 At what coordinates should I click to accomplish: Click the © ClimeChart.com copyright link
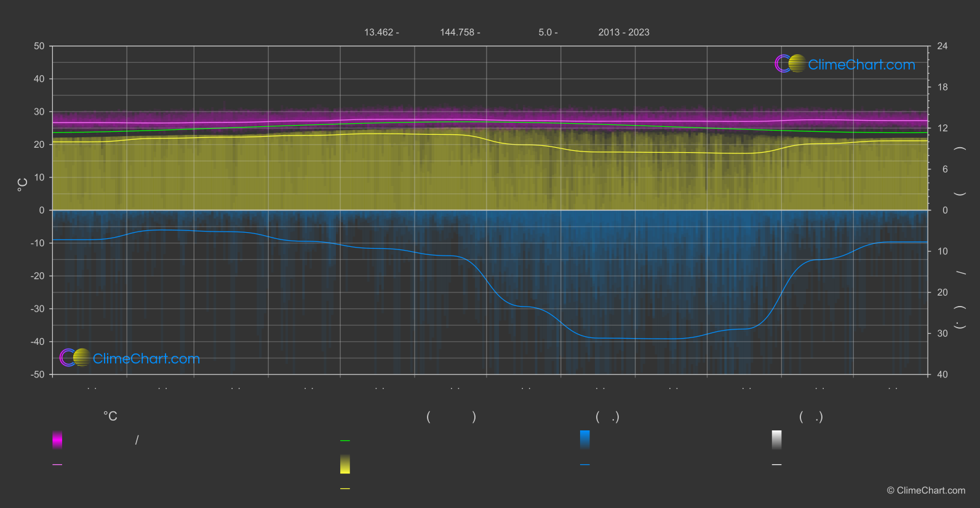coord(926,490)
